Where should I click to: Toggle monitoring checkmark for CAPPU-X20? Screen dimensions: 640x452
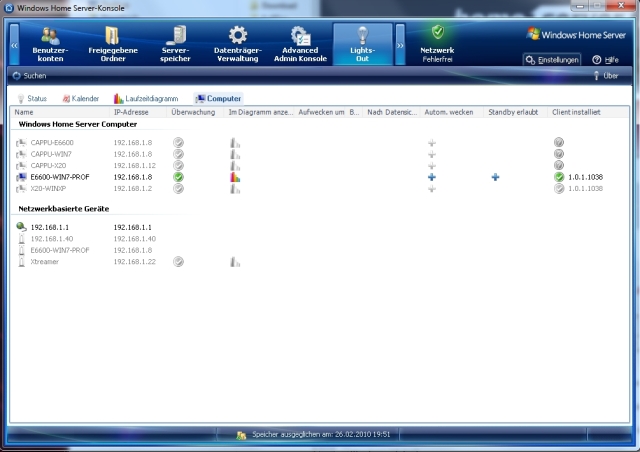point(178,165)
